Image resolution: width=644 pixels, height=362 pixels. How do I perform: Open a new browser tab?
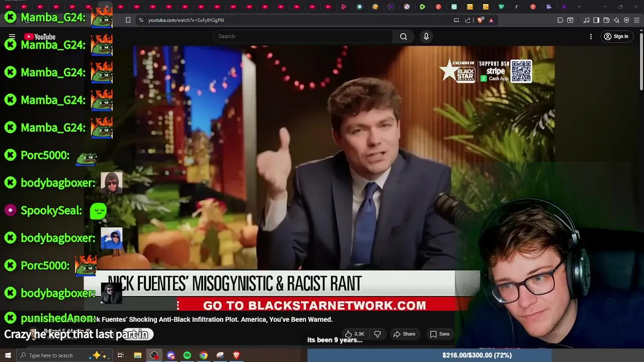coord(579,7)
